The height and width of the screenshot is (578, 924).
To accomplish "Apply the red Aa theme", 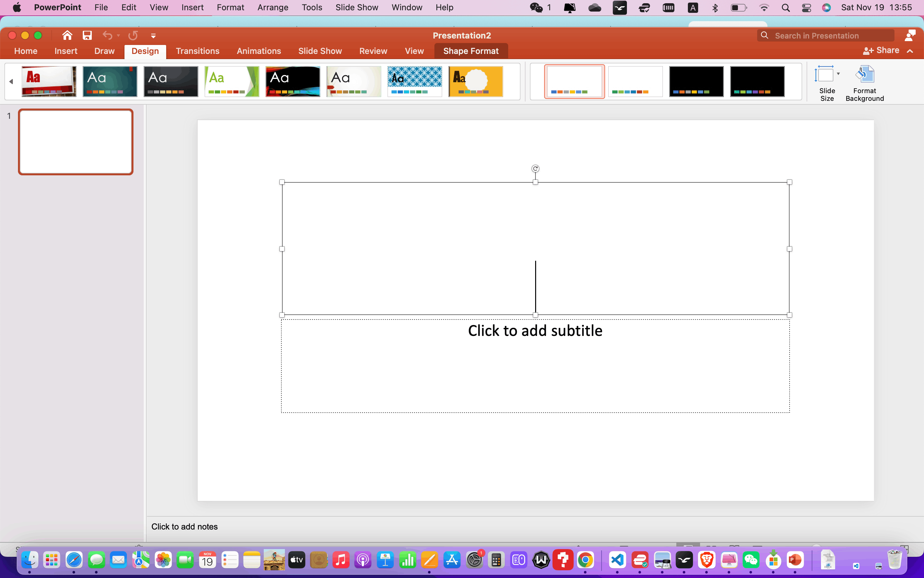I will pos(49,81).
